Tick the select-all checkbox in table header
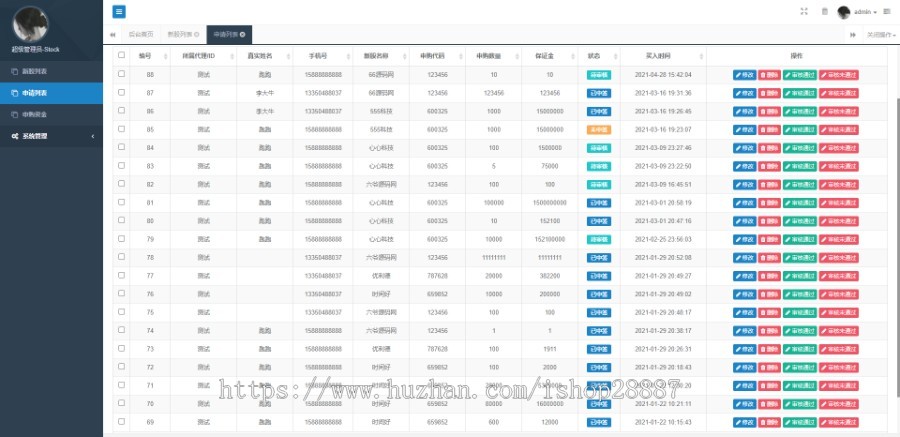Viewport: 900px width, 437px height. point(121,55)
